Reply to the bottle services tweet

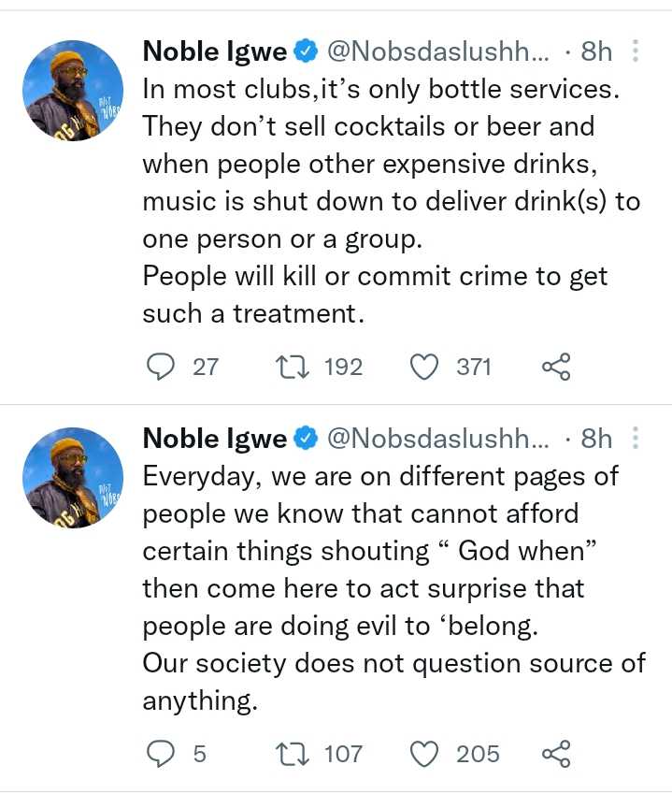tap(162, 367)
